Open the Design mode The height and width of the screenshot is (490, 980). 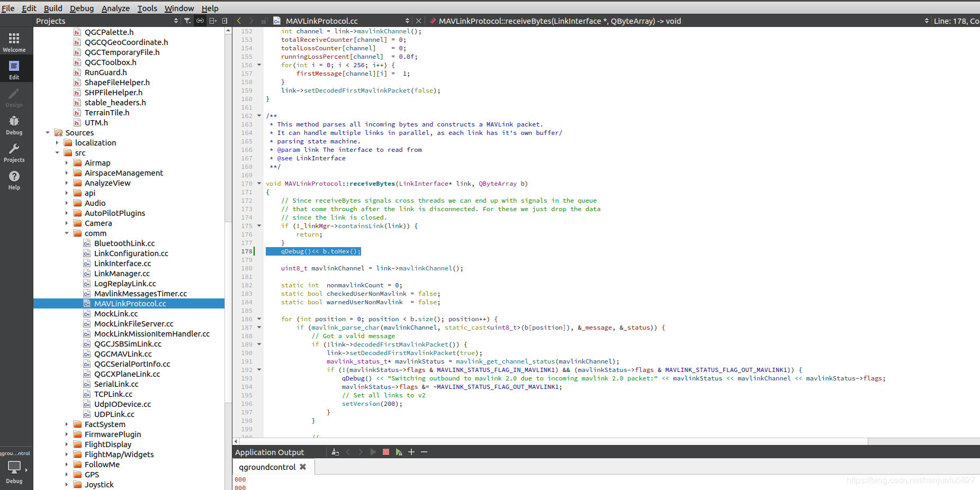pyautogui.click(x=14, y=97)
